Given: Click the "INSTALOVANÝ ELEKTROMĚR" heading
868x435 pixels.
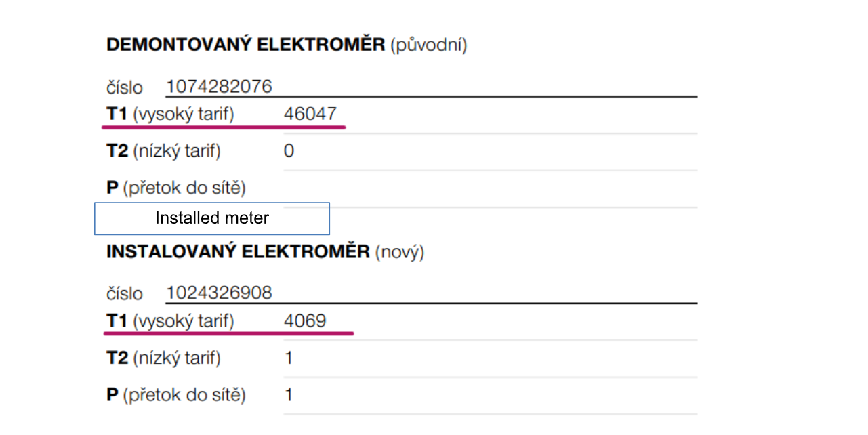Looking at the screenshot, I should click(x=238, y=252).
